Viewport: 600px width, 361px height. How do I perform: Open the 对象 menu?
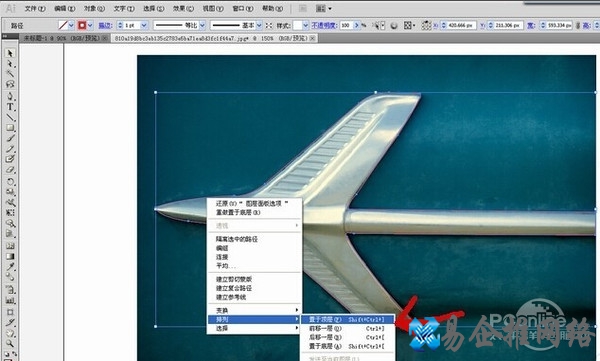95,8
